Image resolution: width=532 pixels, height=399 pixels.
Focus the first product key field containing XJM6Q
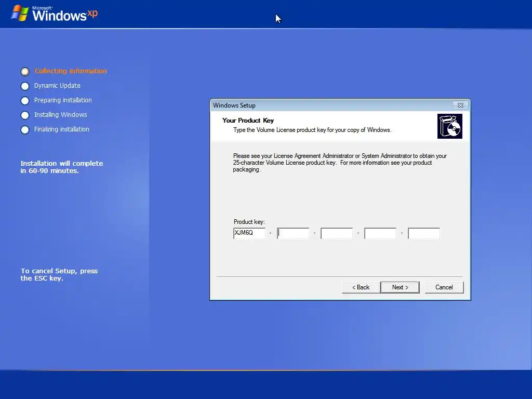click(x=249, y=233)
